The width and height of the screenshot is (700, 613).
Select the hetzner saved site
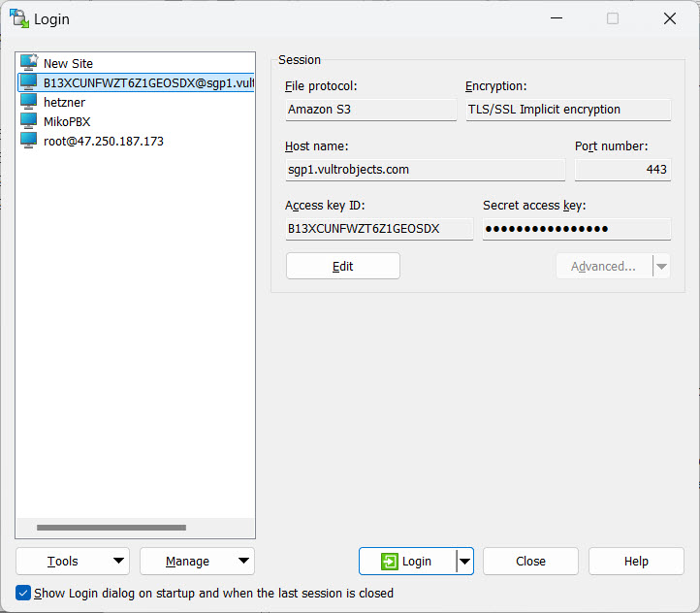(65, 102)
